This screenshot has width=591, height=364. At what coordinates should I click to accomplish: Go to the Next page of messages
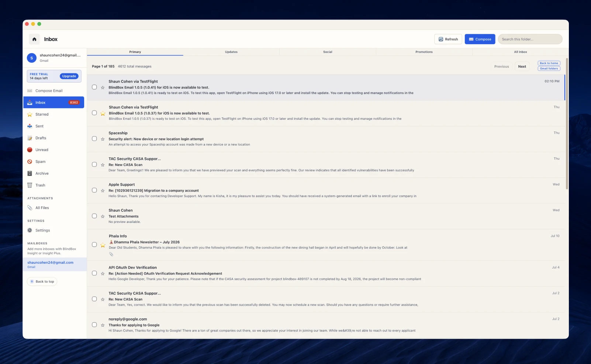click(522, 66)
